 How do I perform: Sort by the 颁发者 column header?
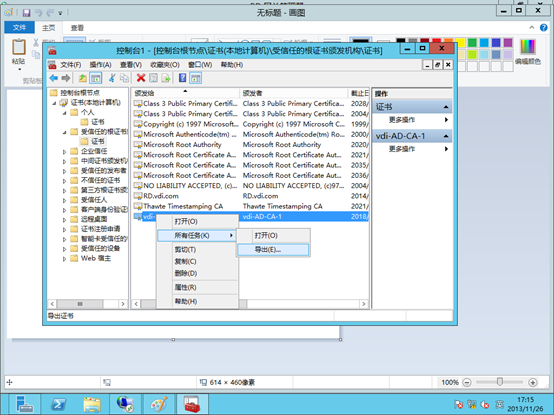pyautogui.click(x=294, y=93)
